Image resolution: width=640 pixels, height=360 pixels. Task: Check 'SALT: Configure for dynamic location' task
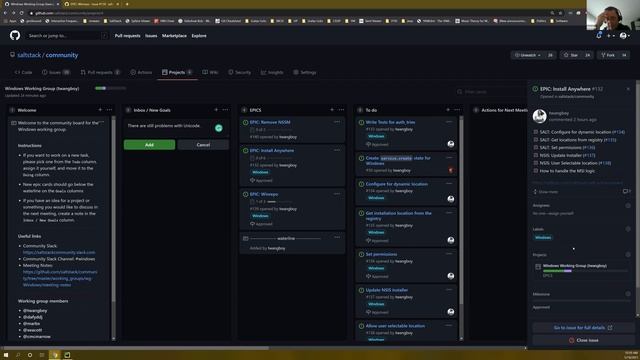point(536,132)
